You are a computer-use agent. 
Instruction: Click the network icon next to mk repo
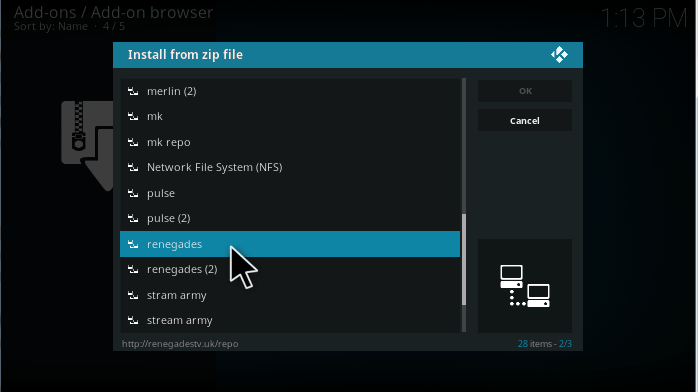coord(133,142)
